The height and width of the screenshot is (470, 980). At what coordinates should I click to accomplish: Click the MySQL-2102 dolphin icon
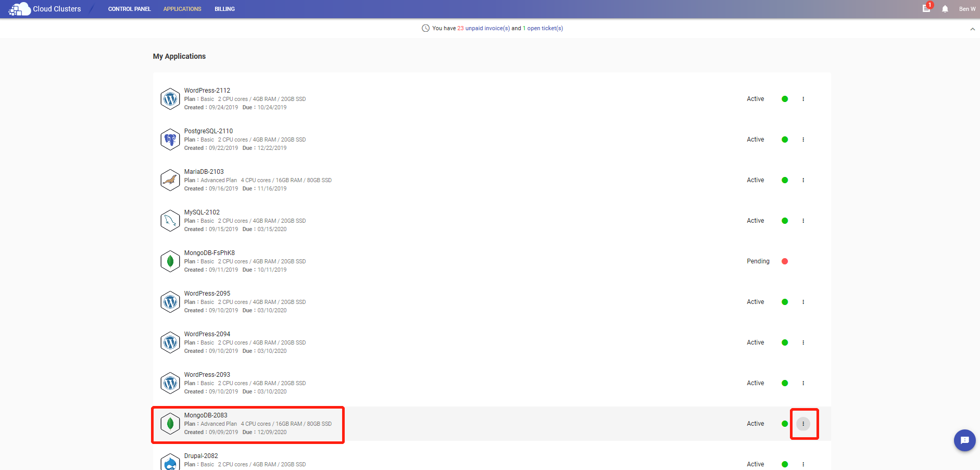170,221
